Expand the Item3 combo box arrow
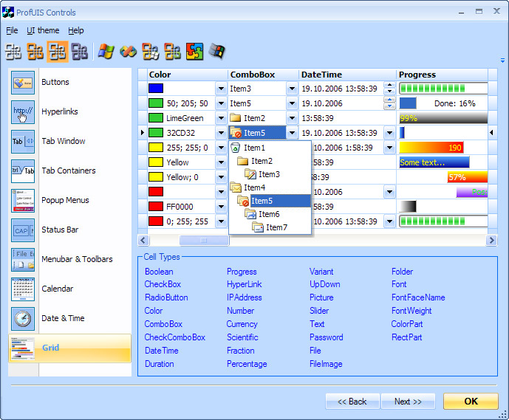This screenshot has width=509, height=420. click(x=292, y=89)
